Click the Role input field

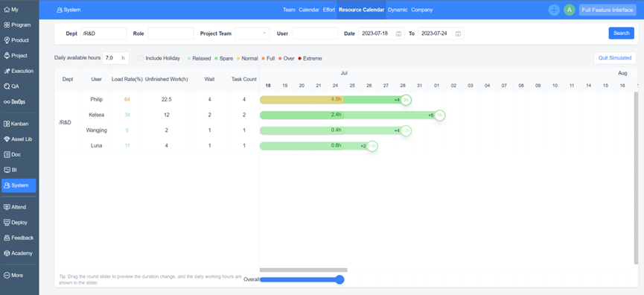point(170,34)
